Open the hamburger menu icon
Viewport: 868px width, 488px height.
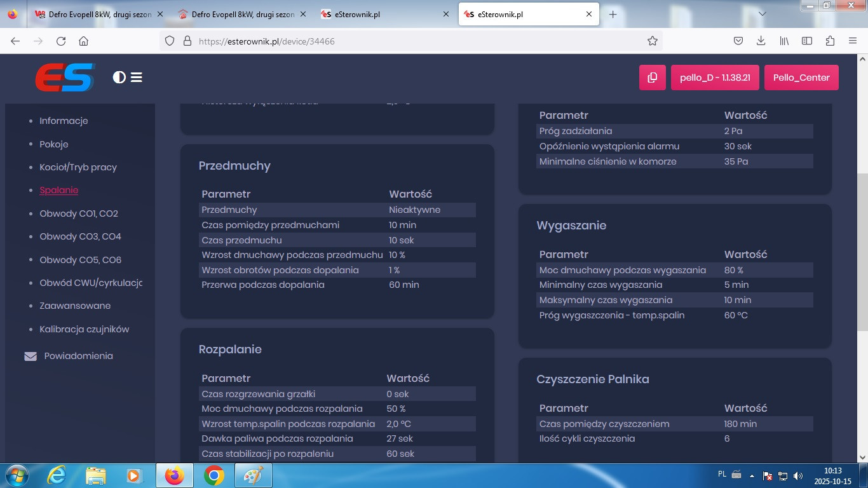137,78
